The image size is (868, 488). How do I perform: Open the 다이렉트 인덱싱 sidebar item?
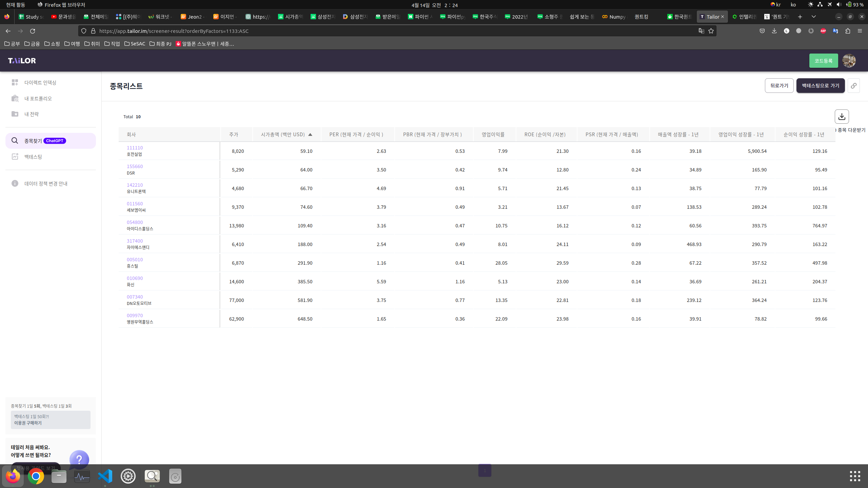point(40,82)
